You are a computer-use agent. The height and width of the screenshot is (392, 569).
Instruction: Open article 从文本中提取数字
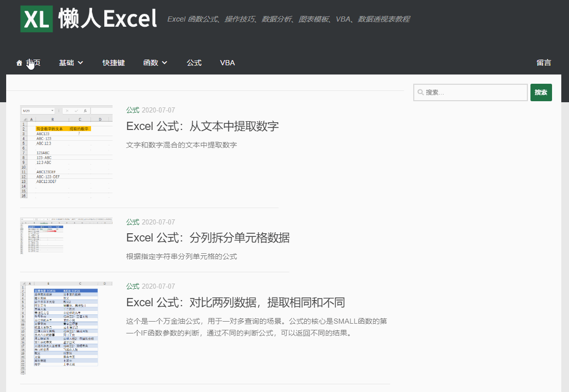(x=203, y=126)
